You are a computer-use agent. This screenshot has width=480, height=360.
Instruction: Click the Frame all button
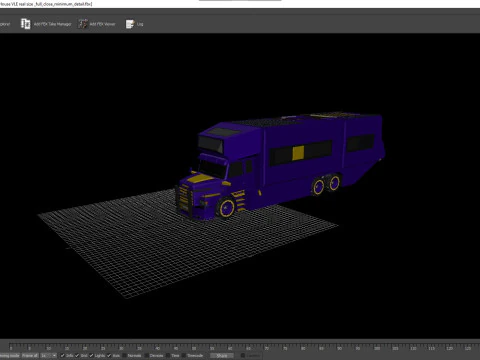point(30,355)
